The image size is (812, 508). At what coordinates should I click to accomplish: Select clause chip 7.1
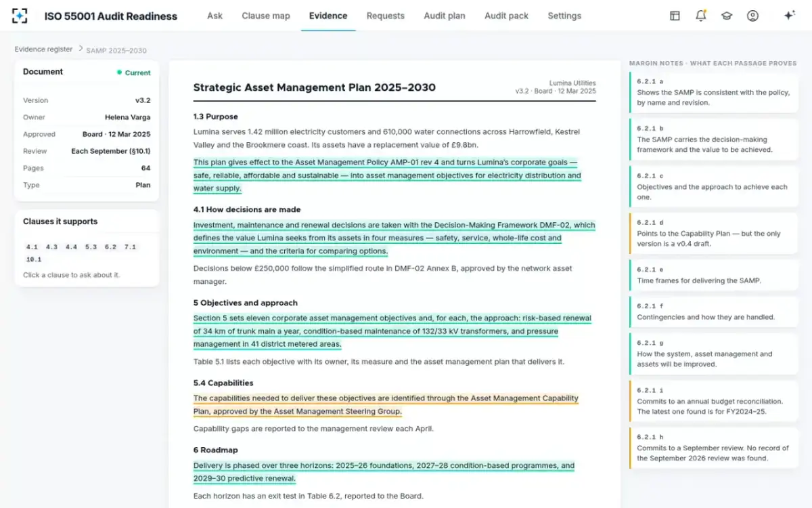coord(130,247)
